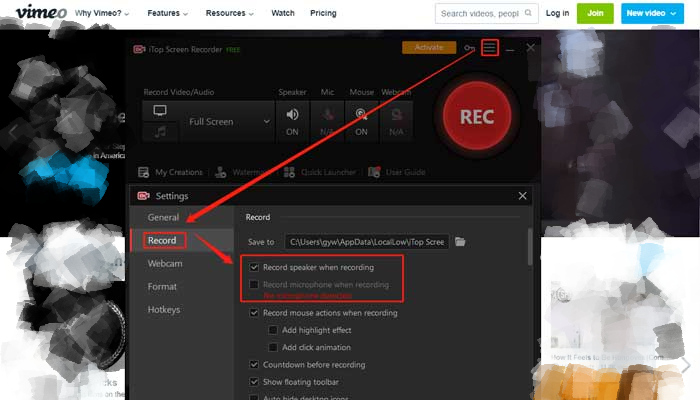Open the Hotkeys settings tab
700x400 pixels.
(164, 310)
